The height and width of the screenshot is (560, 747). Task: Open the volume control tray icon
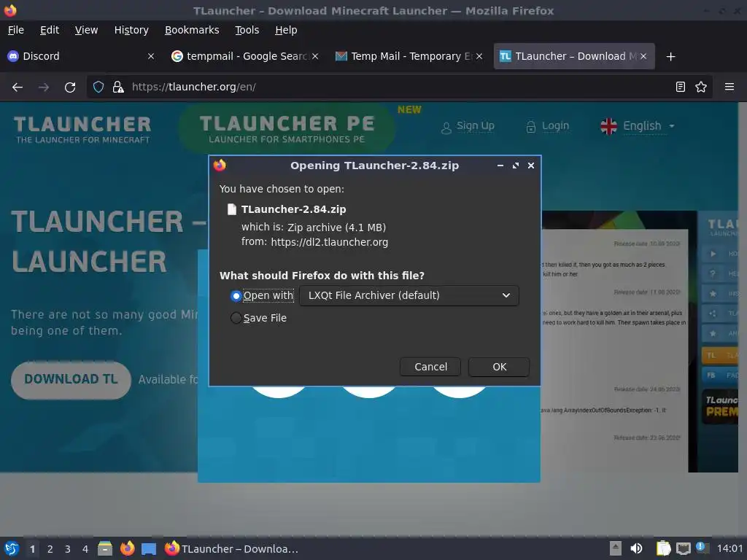(636, 548)
